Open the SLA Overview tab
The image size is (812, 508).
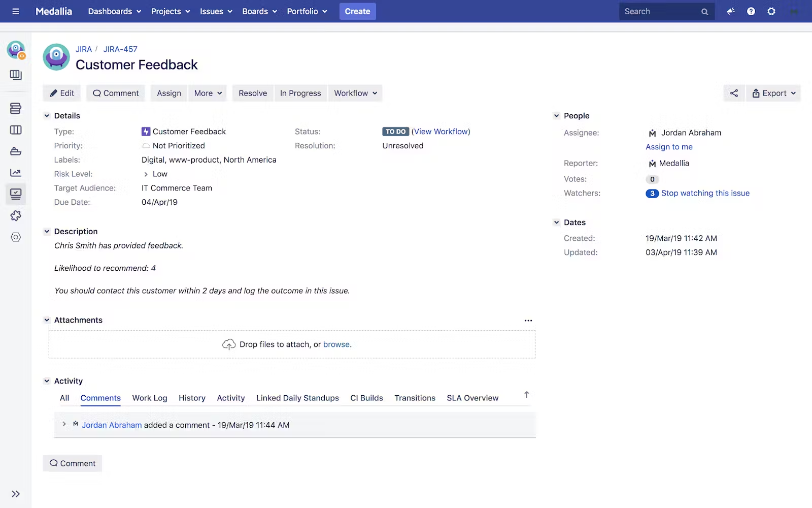pos(472,398)
